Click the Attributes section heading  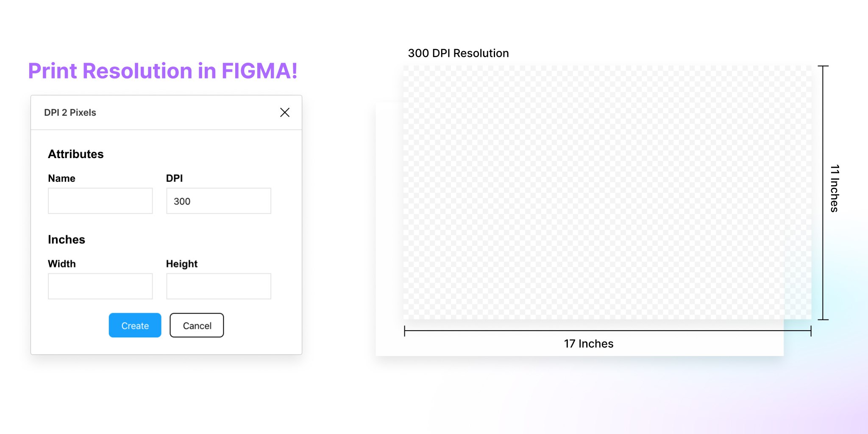coord(76,154)
